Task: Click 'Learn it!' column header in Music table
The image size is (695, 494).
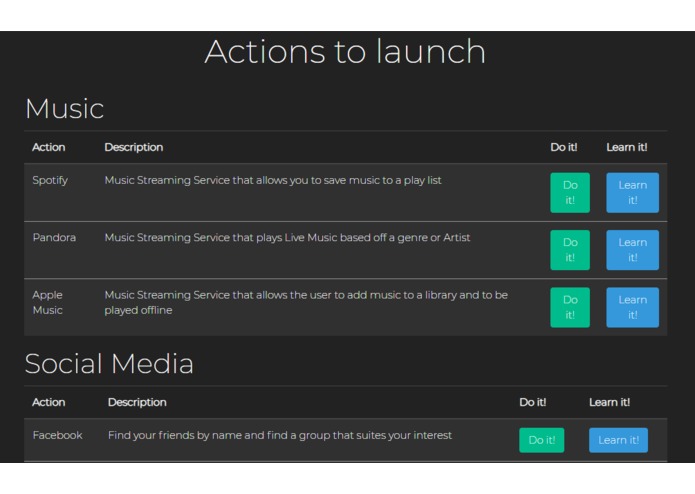Action: tap(626, 147)
